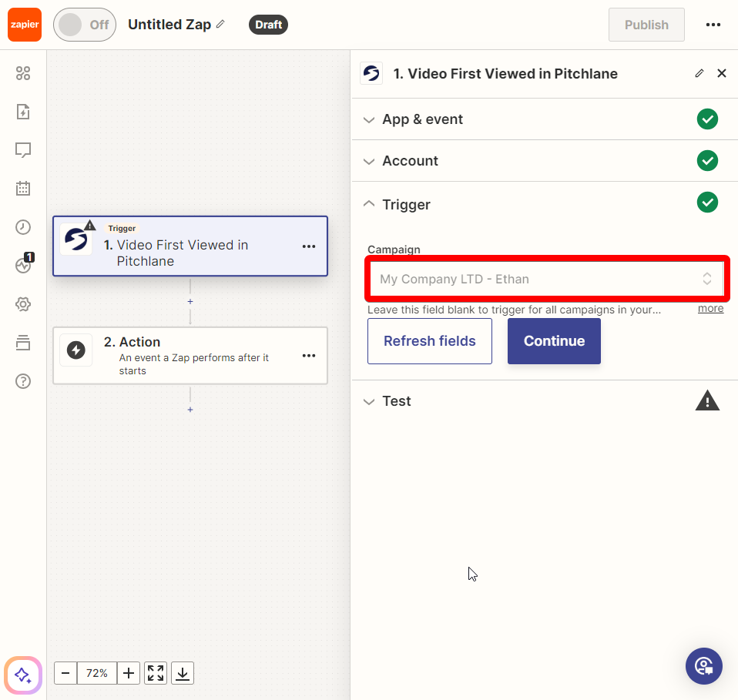Select the Video First Viewed trigger step
The image size is (738, 700).
190,246
